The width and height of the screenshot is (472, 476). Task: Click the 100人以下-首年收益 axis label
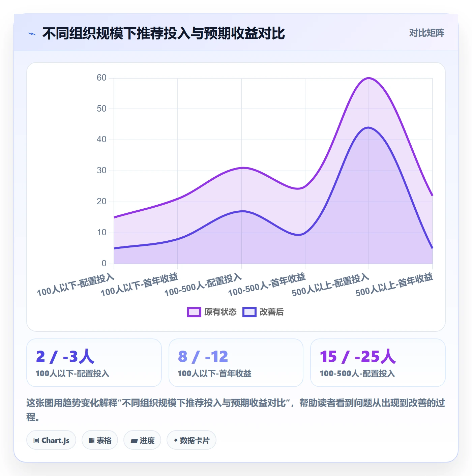point(139,285)
